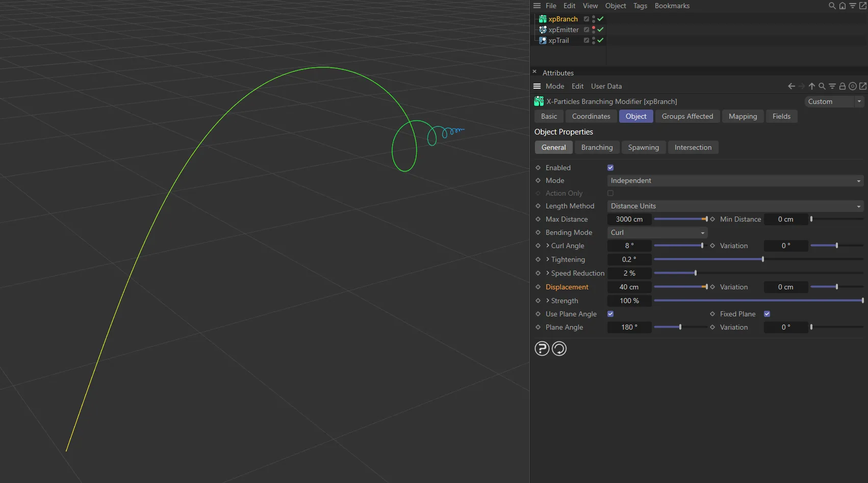Click the back arrow in the Attributes toolbar
This screenshot has width=868, height=483.
791,86
